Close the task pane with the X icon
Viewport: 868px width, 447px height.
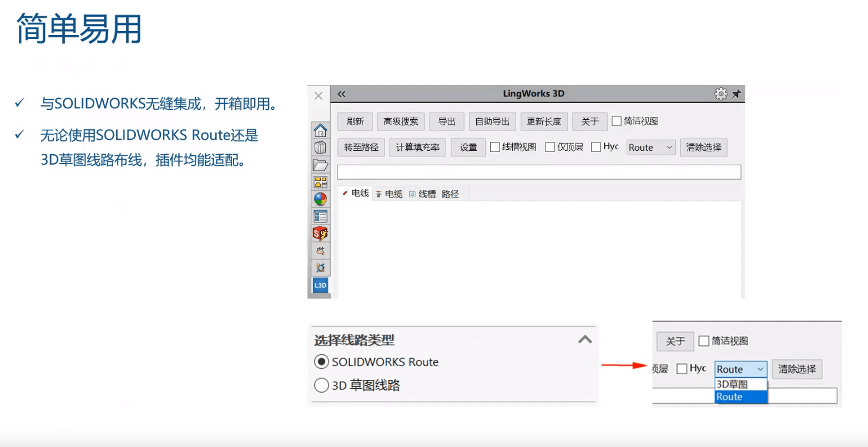coord(319,95)
